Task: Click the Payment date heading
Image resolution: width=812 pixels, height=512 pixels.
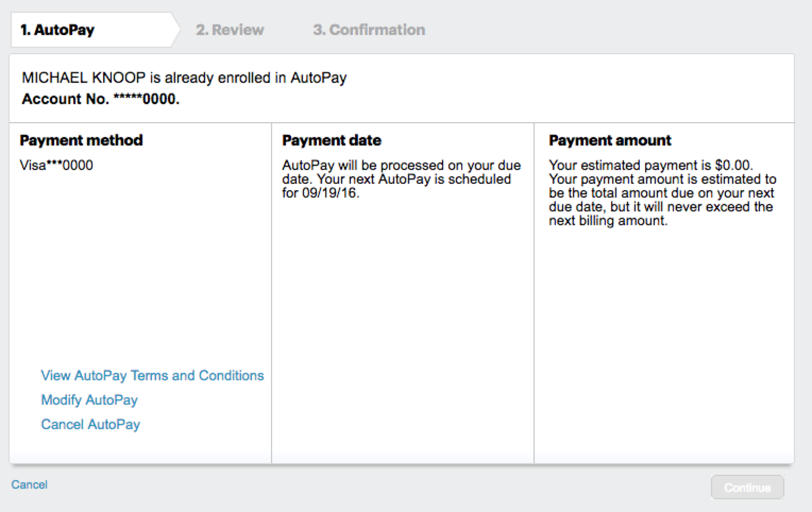Action: tap(332, 140)
